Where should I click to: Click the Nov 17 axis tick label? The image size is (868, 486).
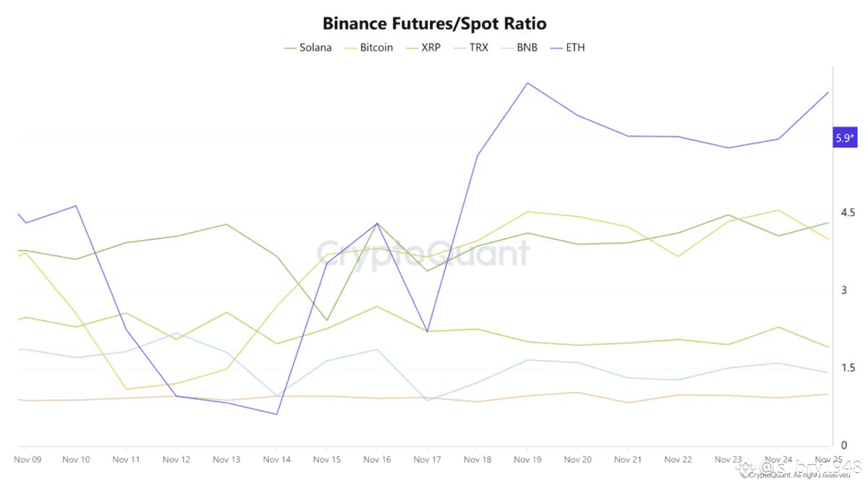pos(427,459)
